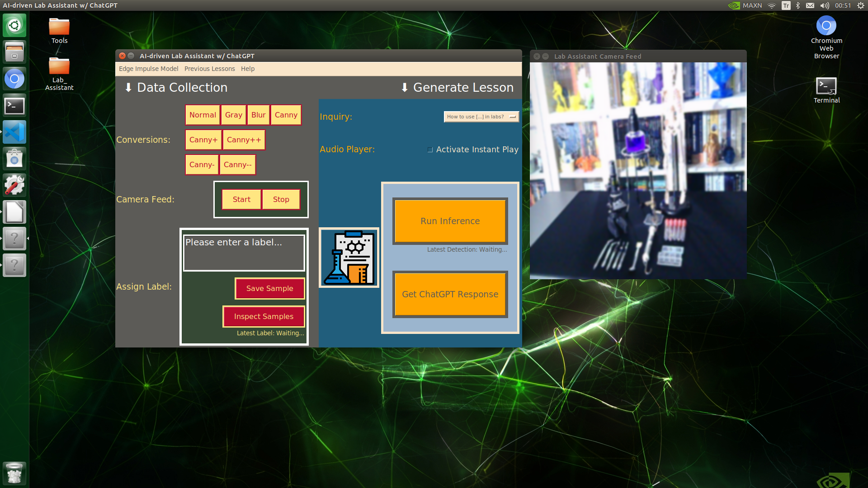
Task: Close the Lab Assistant Camera Feed window
Action: point(537,56)
